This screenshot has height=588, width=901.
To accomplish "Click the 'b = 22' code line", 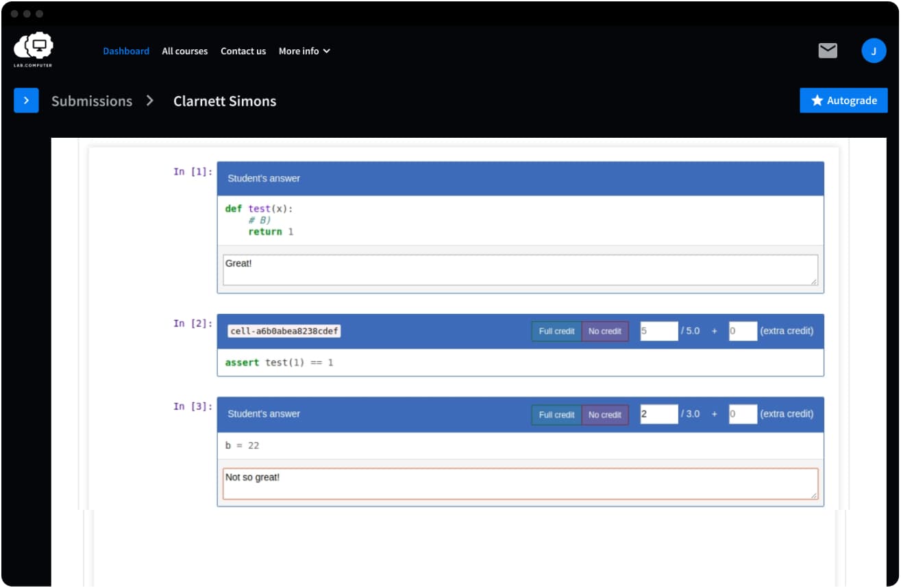I will (243, 445).
